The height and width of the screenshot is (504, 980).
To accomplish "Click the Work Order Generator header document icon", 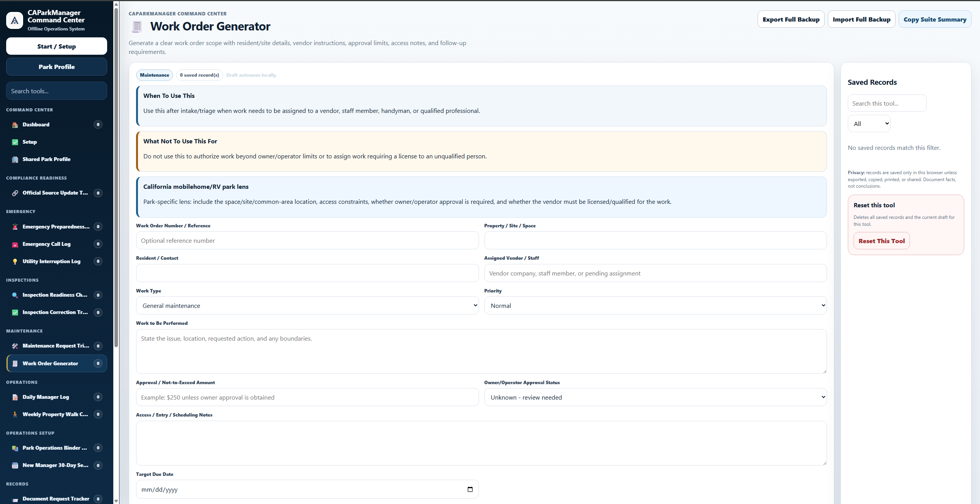I will click(137, 27).
